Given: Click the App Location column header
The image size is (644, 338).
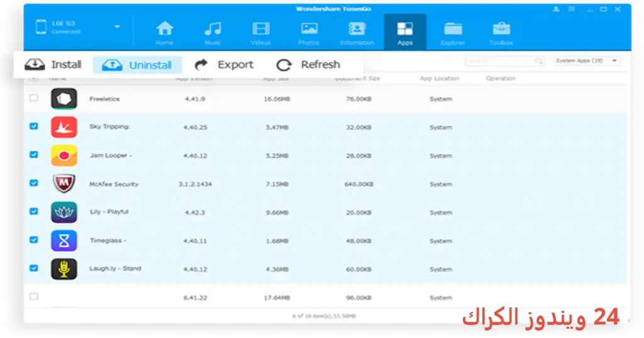Looking at the screenshot, I should click(440, 78).
